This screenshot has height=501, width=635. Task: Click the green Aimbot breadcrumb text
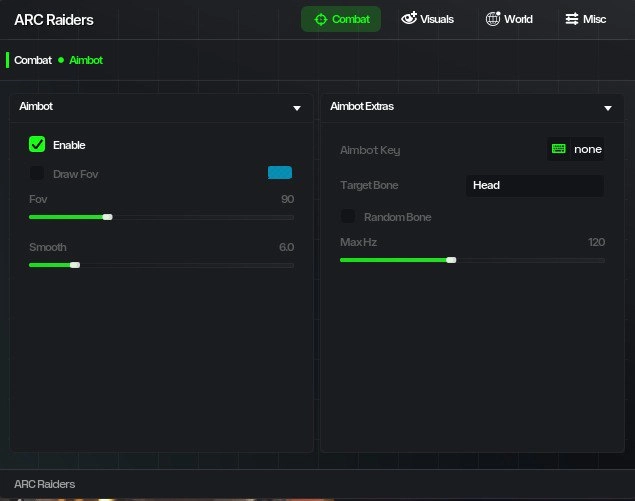[86, 60]
